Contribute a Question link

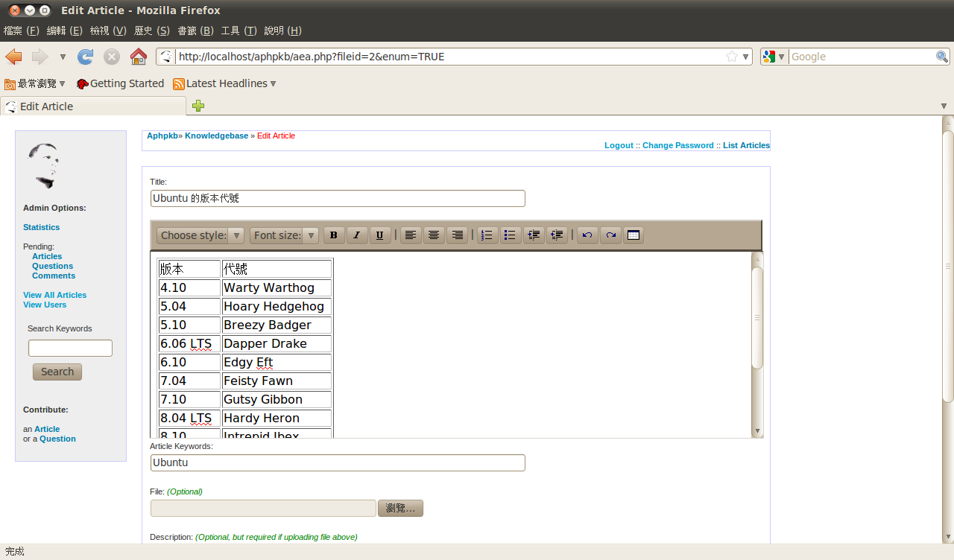tap(57, 439)
